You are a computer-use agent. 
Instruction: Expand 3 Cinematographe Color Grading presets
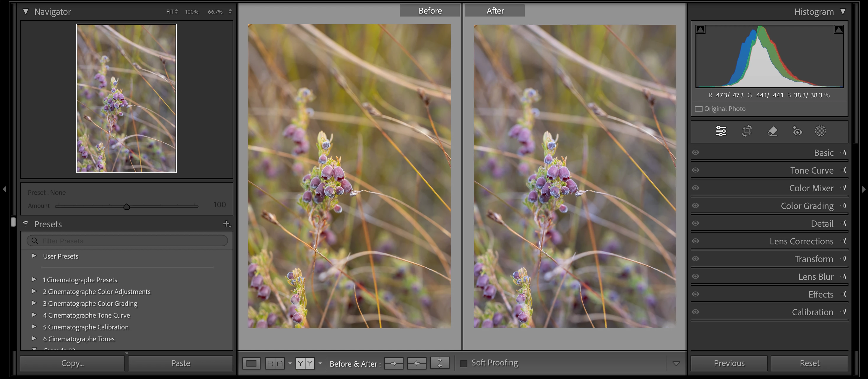34,303
